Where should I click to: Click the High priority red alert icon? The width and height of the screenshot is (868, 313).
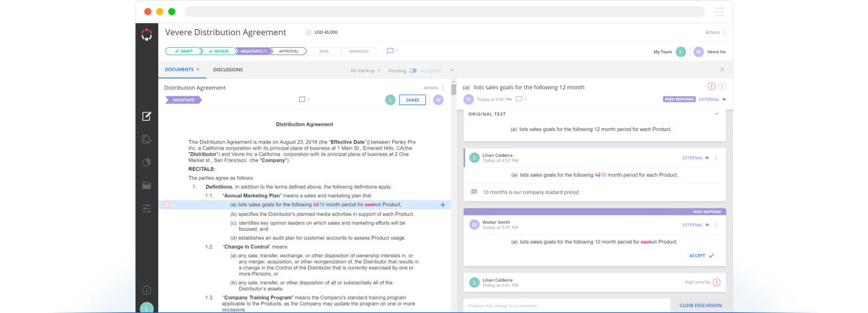(x=716, y=282)
